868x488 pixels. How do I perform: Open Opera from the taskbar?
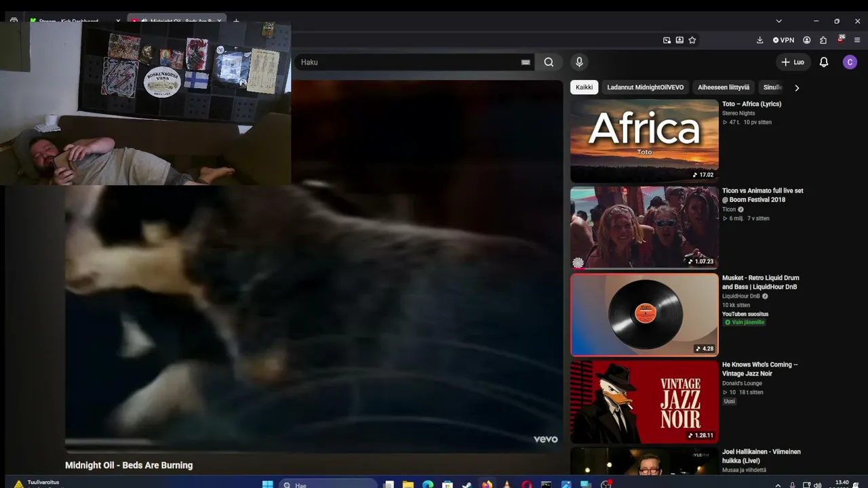click(527, 485)
